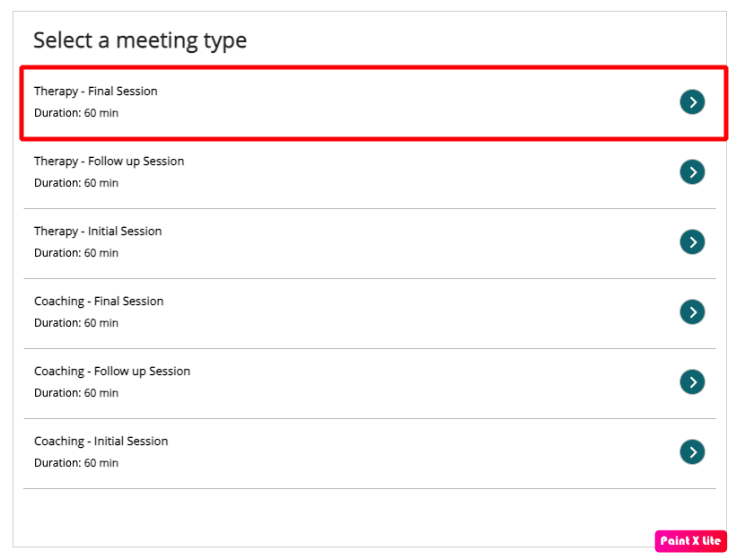This screenshot has height=560, width=736.
Task: Select the Therapy - Final Session title
Action: (96, 91)
